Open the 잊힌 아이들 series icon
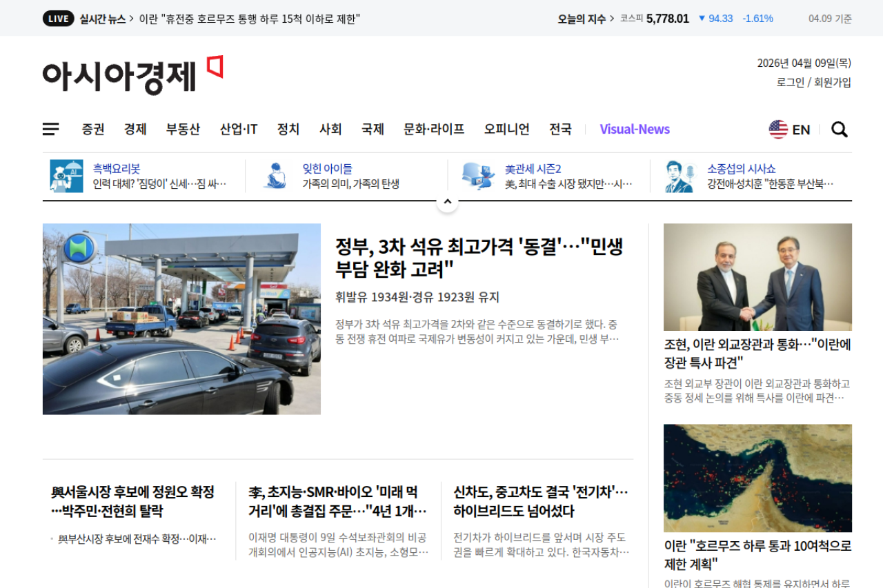This screenshot has width=883, height=588. point(275,176)
